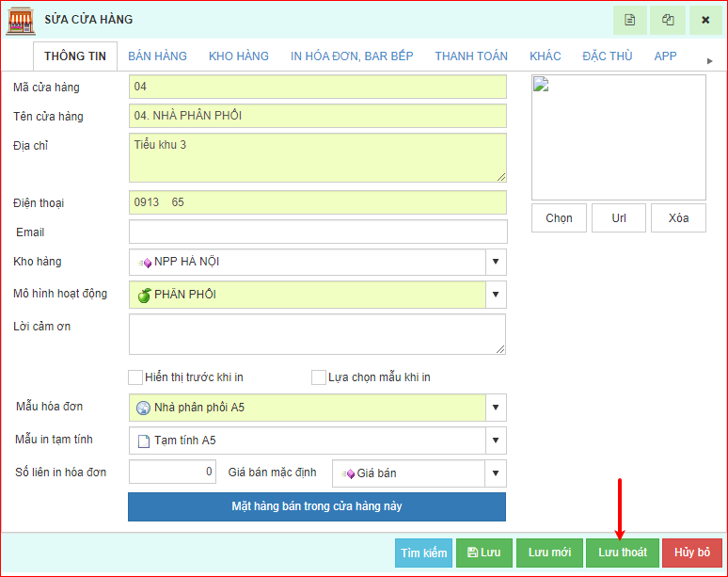This screenshot has width=728, height=577.
Task: Click Mặt hàng bán trong cửa hàng này
Action: click(x=317, y=506)
